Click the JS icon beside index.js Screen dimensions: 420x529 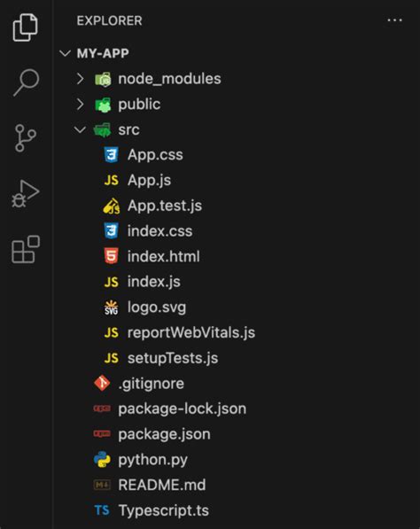[x=111, y=282]
